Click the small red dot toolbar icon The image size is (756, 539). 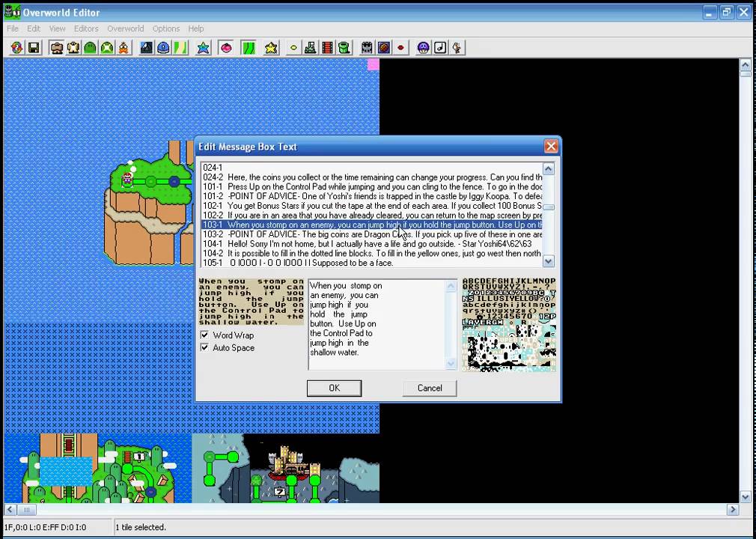[400, 48]
